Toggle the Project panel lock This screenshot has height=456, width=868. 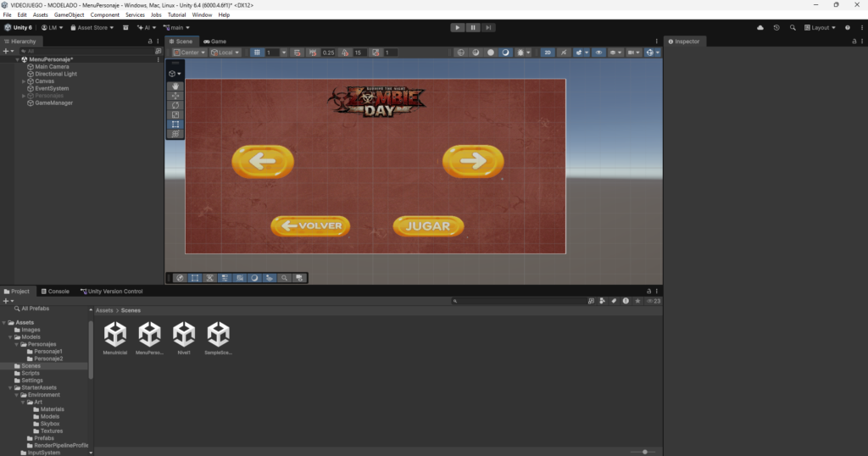tap(648, 291)
